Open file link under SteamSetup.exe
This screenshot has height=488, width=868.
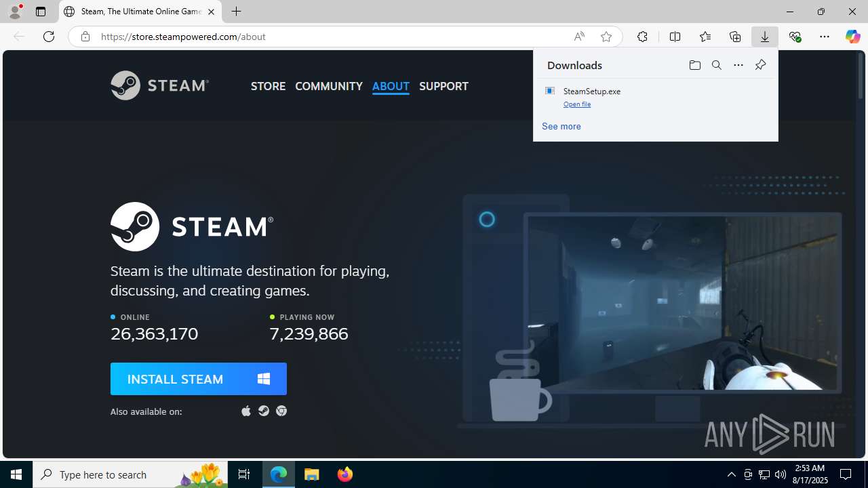pos(577,104)
